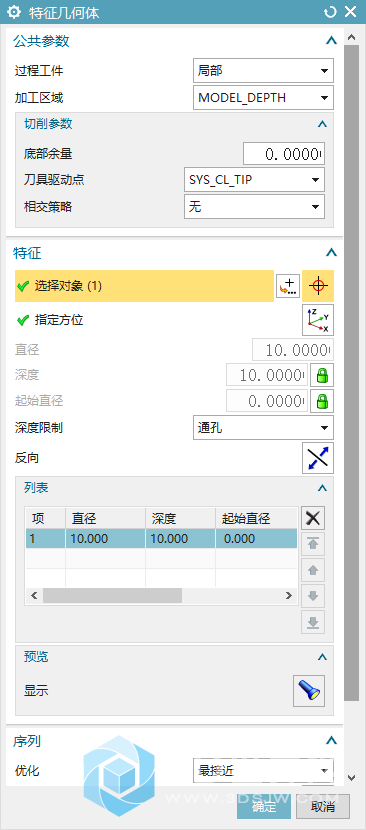
Task: Click the 起始直径 column header
Action: [x=256, y=518]
